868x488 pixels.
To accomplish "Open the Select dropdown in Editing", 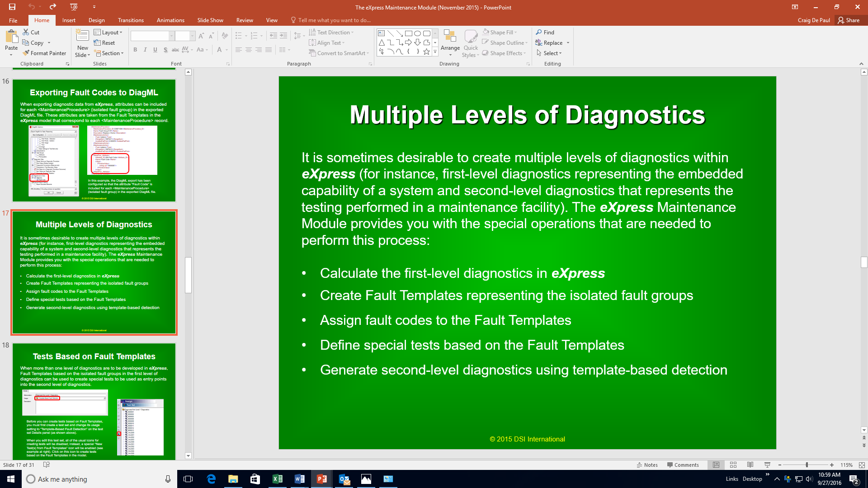I will click(x=549, y=53).
